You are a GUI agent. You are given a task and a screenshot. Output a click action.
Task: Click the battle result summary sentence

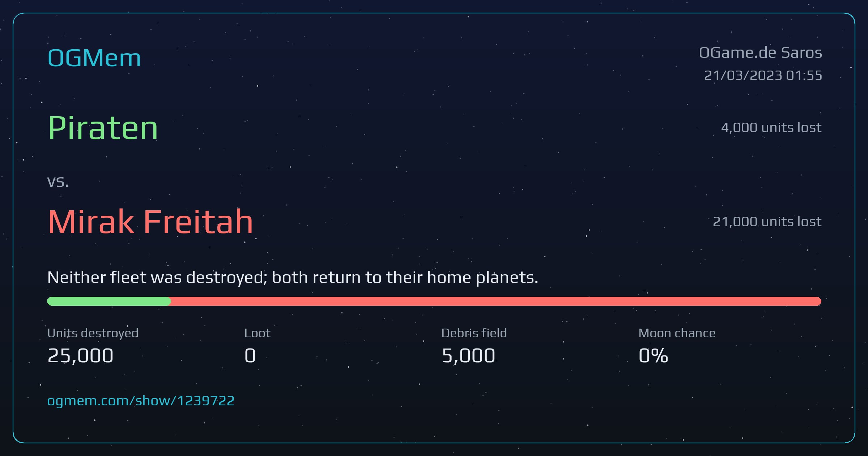click(x=293, y=278)
